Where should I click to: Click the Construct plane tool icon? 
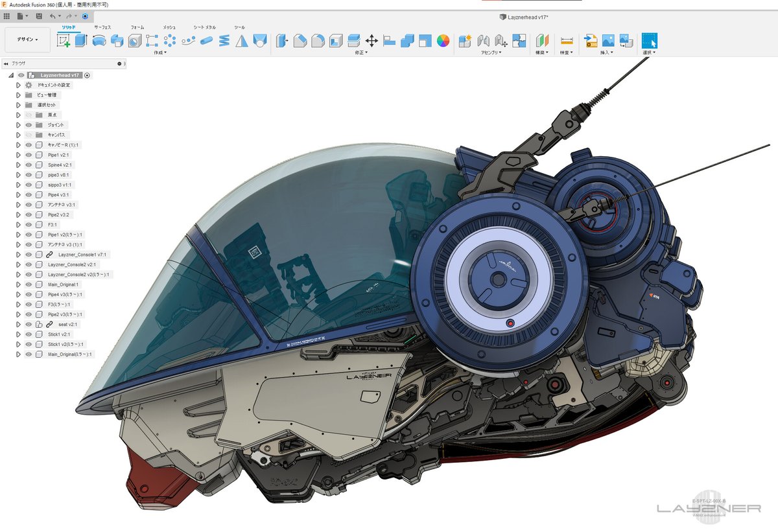542,41
